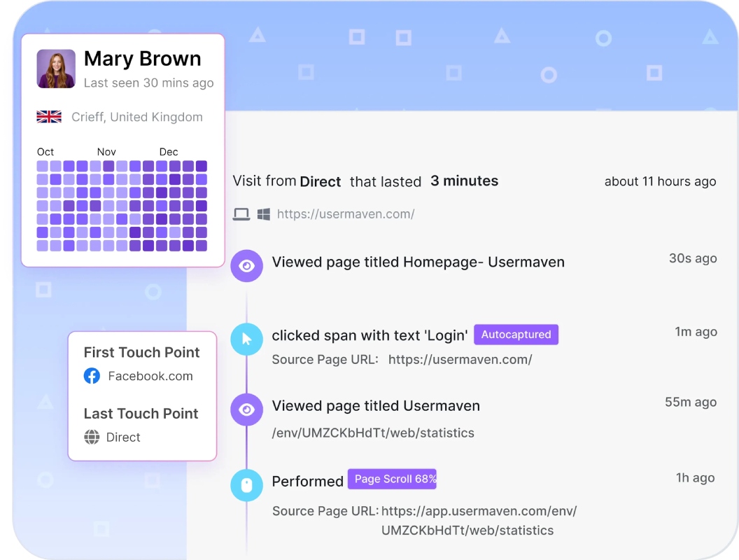Click 'Direct' under Last Touch Point

tap(123, 437)
